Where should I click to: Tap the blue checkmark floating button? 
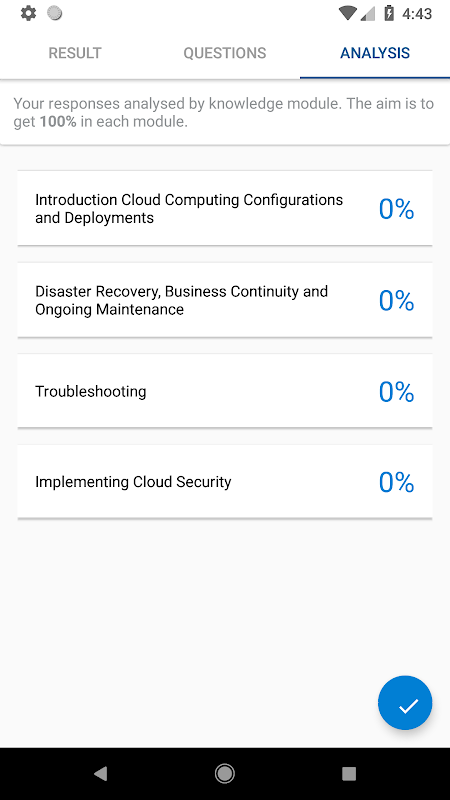405,703
